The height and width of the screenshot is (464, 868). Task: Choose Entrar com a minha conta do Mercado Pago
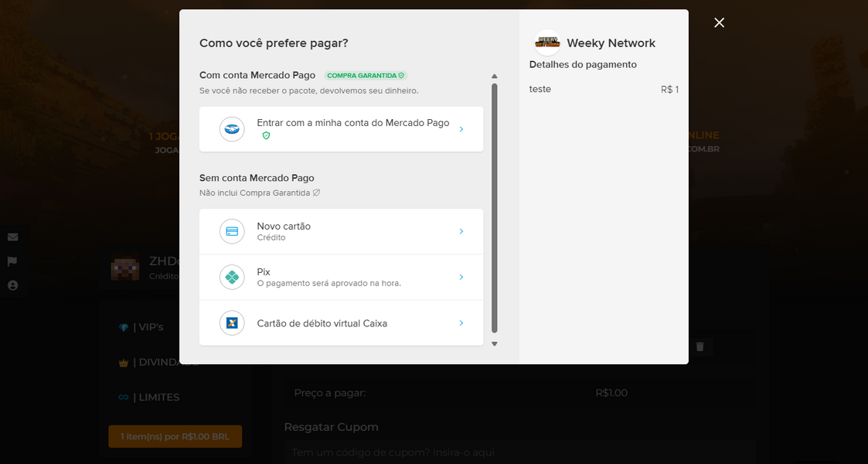point(352,123)
